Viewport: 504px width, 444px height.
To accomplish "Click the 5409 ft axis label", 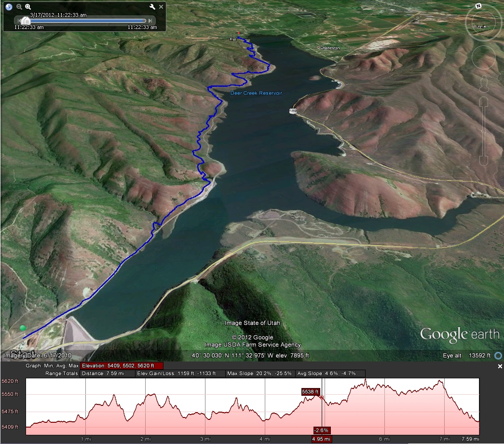I will click(x=10, y=427).
